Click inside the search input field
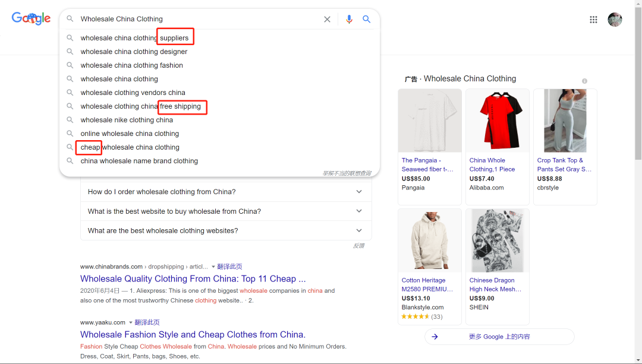 [199, 19]
